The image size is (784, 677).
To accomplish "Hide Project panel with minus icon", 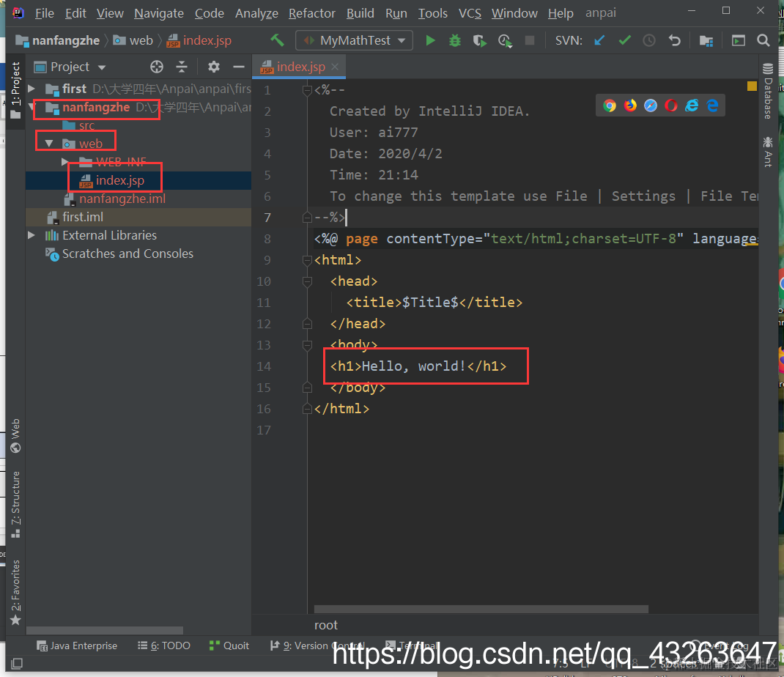I will pos(239,67).
